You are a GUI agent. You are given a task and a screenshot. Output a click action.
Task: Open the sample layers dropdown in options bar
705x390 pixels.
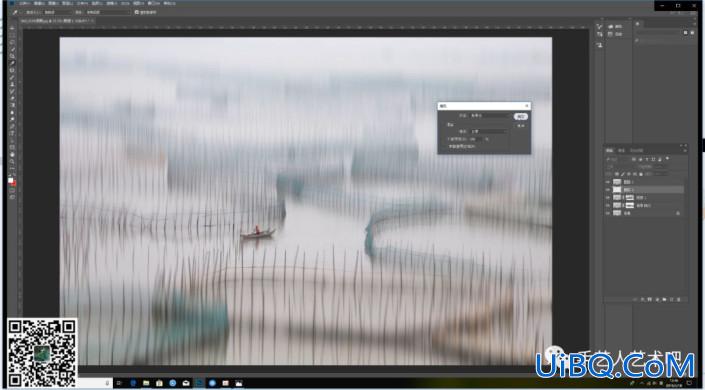click(x=107, y=12)
